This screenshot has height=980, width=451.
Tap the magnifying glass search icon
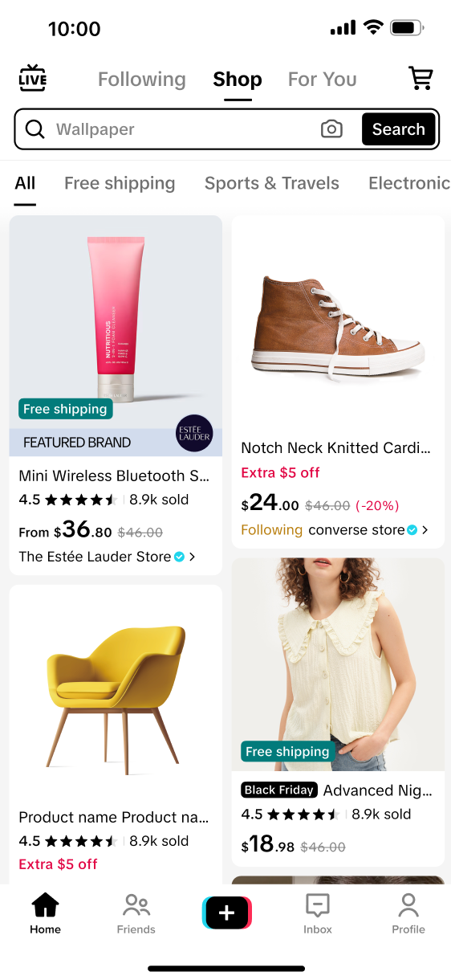pyautogui.click(x=35, y=129)
